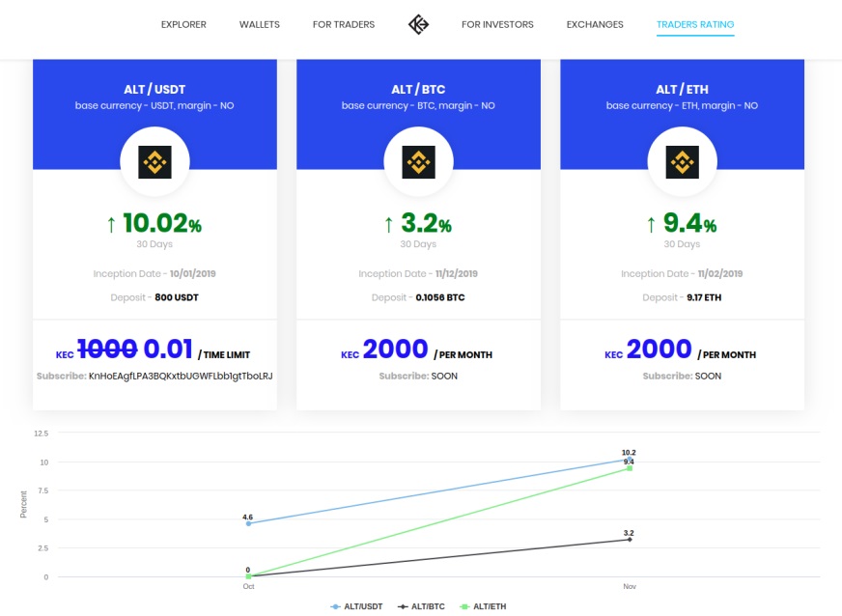This screenshot has width=842, height=616.
Task: Click the center logo in navigation bar
Action: point(418,25)
